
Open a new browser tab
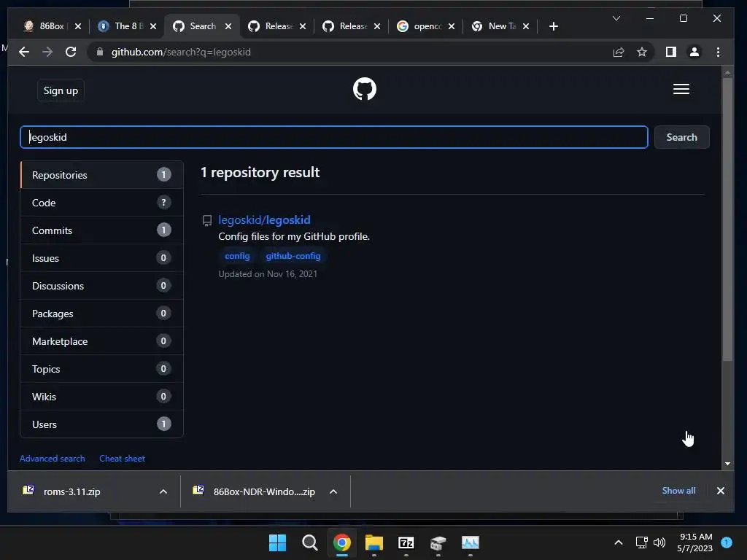click(x=553, y=26)
